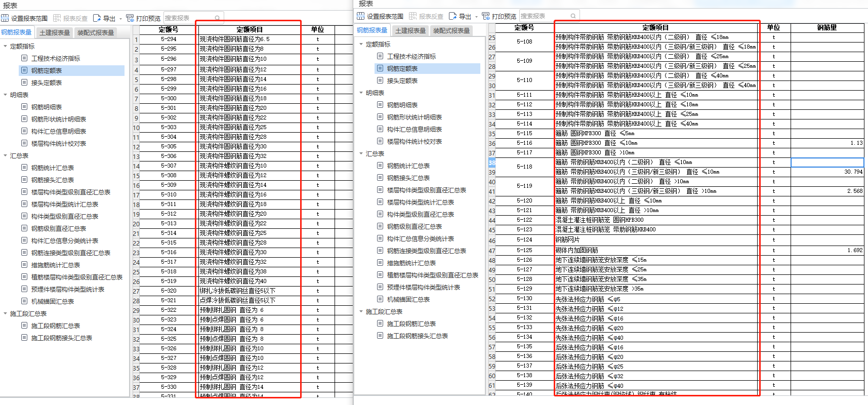Collapse 施工段汇总表 group in right tree

click(x=361, y=311)
